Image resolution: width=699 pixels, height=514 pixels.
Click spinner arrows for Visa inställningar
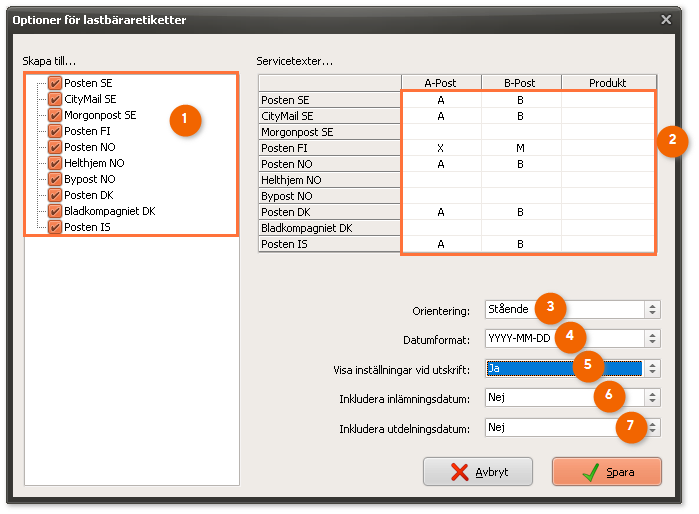click(653, 369)
